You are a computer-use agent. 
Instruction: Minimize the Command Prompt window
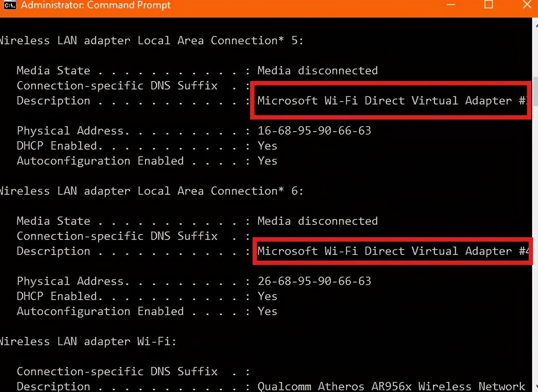450,5
